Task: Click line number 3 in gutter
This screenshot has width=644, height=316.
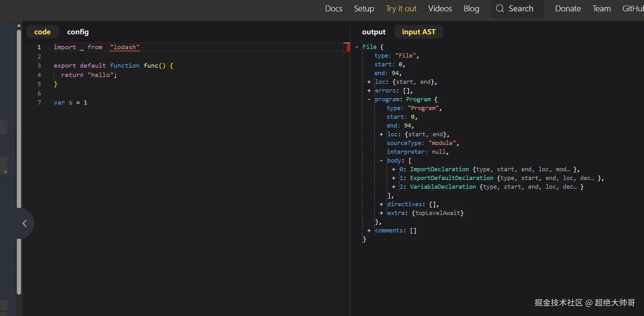Action: [39, 66]
